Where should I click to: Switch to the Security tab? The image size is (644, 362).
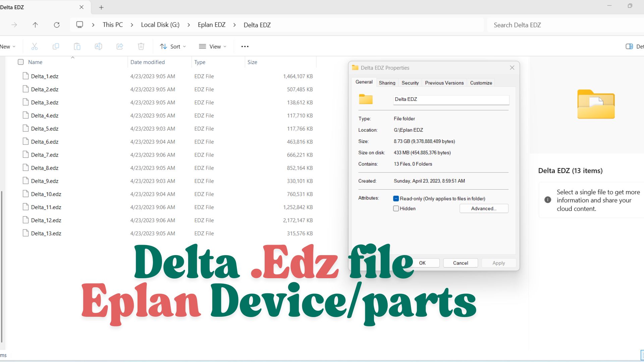coord(410,83)
